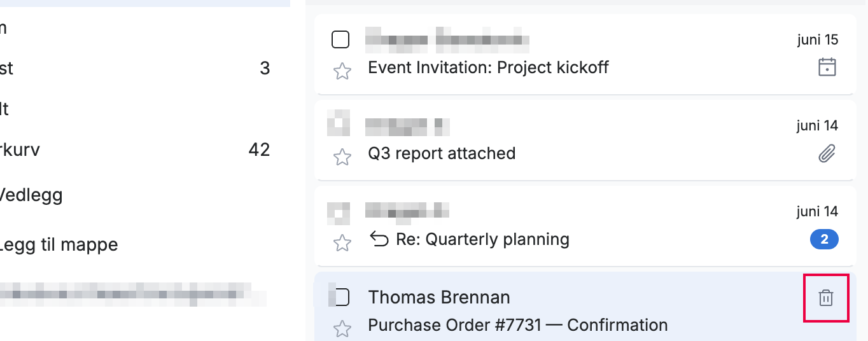Delete the Thomas Brennan email via trash icon
868x341 pixels.
click(x=825, y=298)
